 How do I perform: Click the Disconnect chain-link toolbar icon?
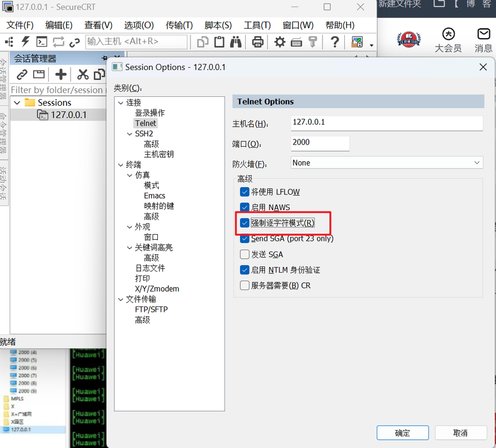coord(74,42)
